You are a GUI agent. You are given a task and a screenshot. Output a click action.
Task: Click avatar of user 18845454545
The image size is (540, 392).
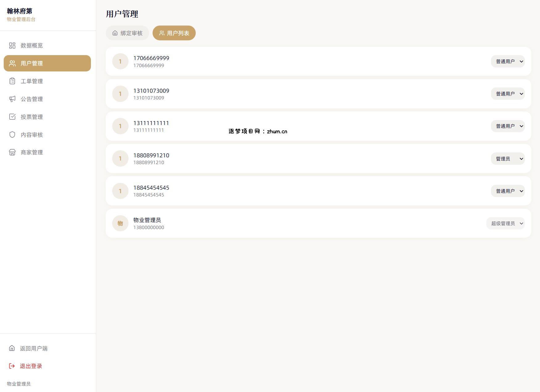tap(120, 191)
